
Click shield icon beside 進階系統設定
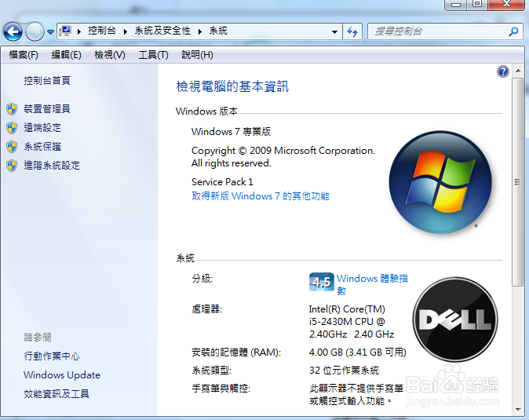[12, 166]
